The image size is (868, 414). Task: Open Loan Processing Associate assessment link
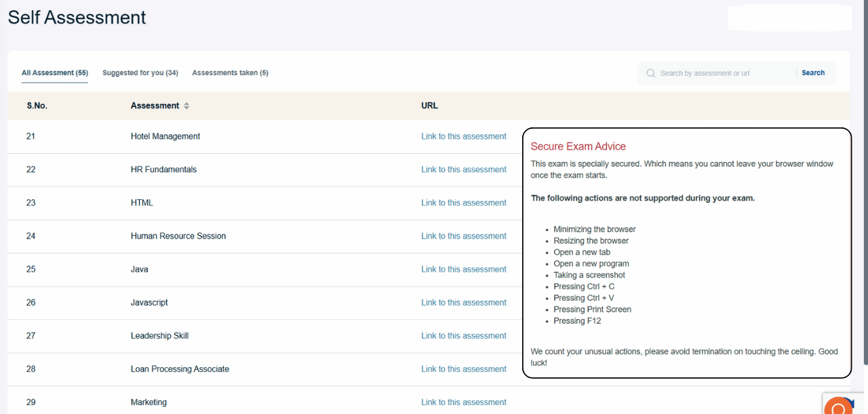tap(463, 369)
